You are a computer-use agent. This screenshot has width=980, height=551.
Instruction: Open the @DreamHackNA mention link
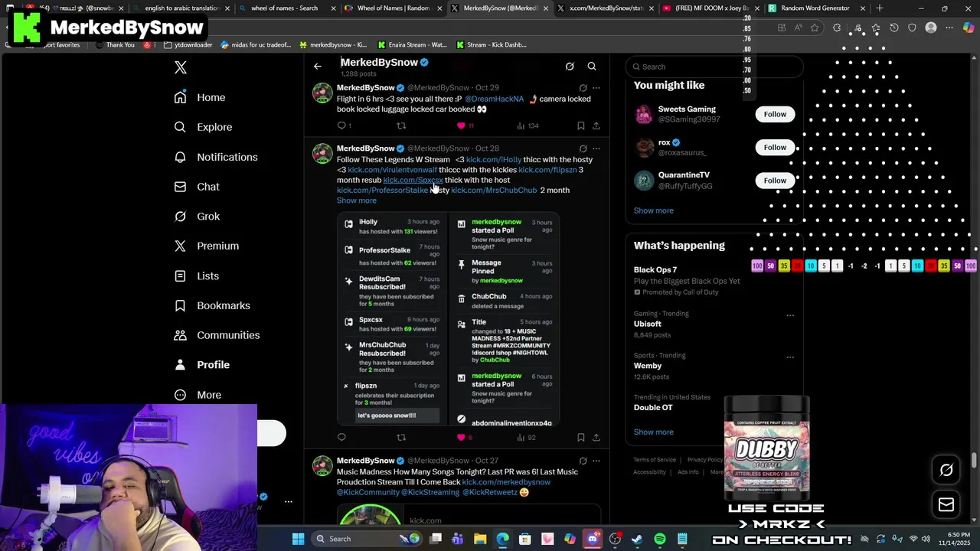[x=495, y=99]
